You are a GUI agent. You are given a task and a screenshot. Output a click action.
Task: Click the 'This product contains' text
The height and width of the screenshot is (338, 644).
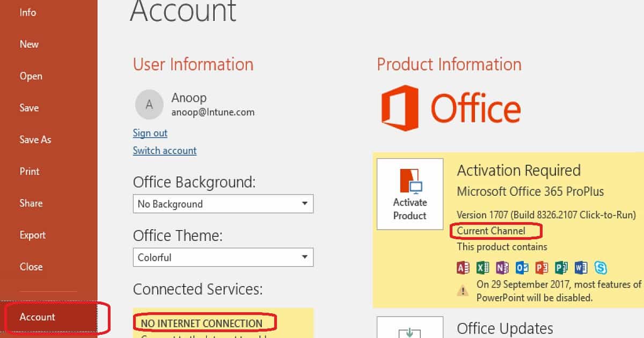[502, 247]
